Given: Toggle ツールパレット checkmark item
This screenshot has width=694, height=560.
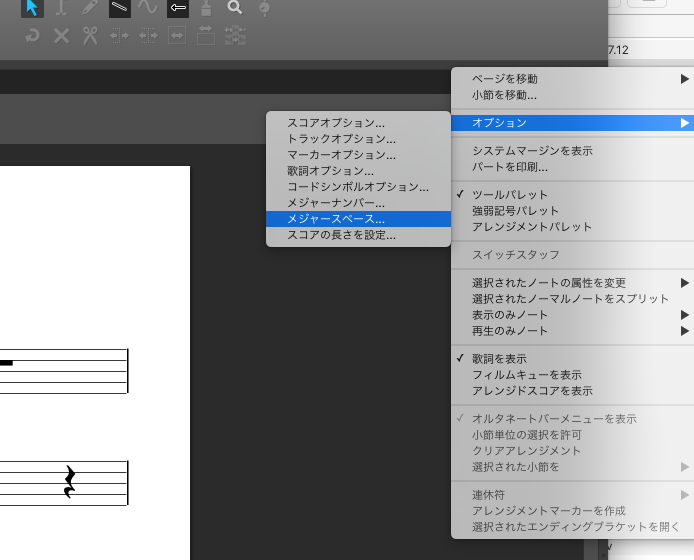Looking at the screenshot, I should pos(572,195).
